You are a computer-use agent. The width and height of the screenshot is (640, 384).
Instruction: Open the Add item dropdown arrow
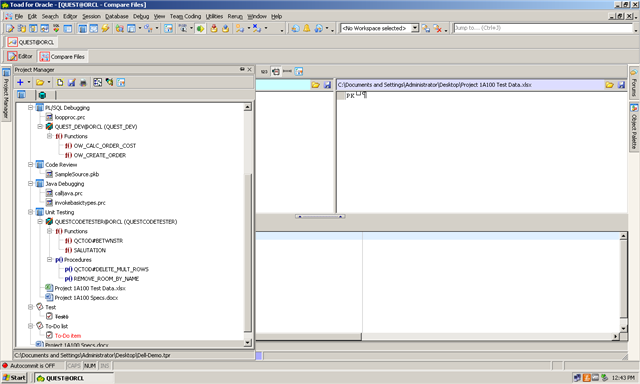point(29,82)
